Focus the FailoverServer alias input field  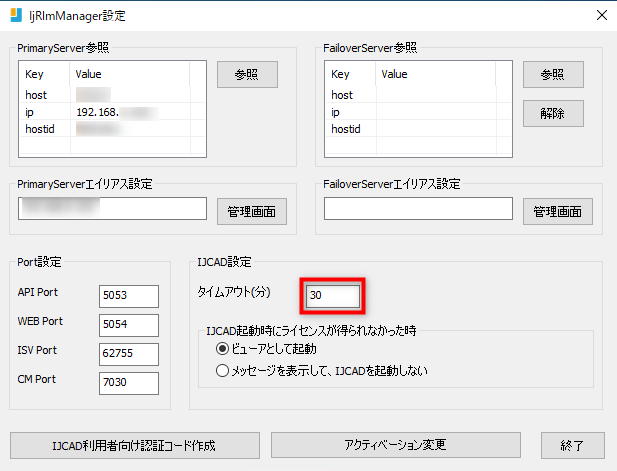[x=418, y=209]
